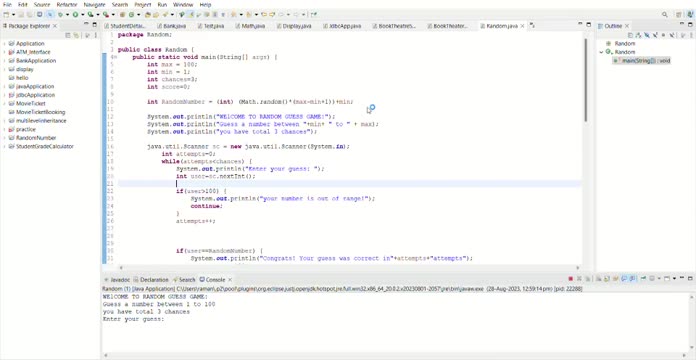Toggle Show Console on standard output change
The width and height of the screenshot is (696, 360).
pos(624,278)
